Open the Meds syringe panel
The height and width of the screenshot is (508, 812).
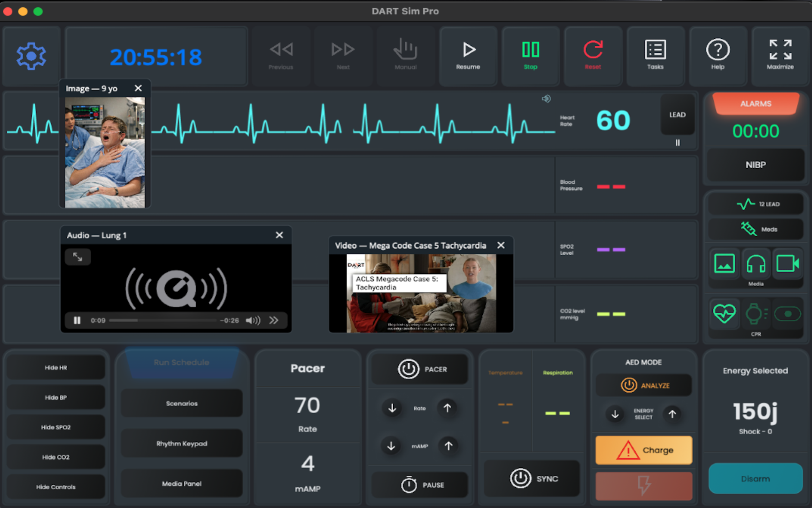pyautogui.click(x=756, y=229)
